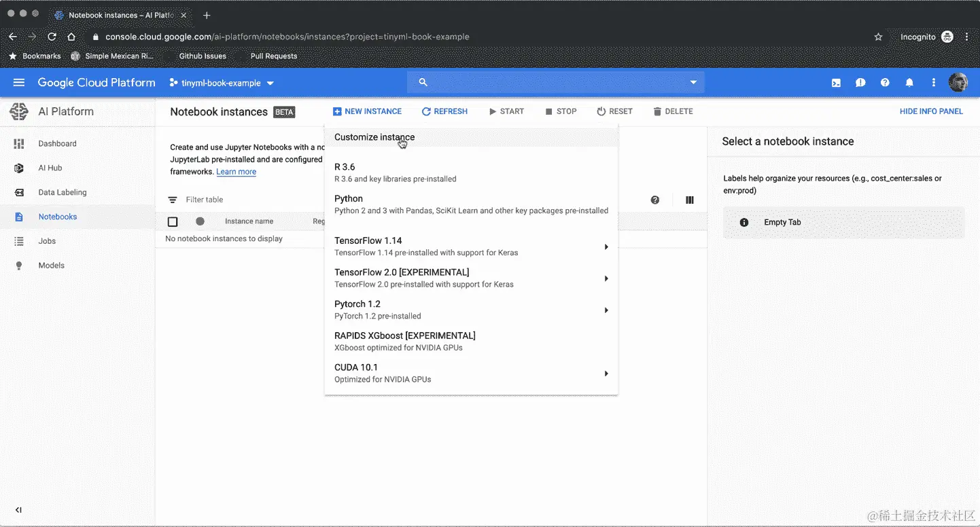
Task: Click the Google Cloud Platform title
Action: (97, 83)
